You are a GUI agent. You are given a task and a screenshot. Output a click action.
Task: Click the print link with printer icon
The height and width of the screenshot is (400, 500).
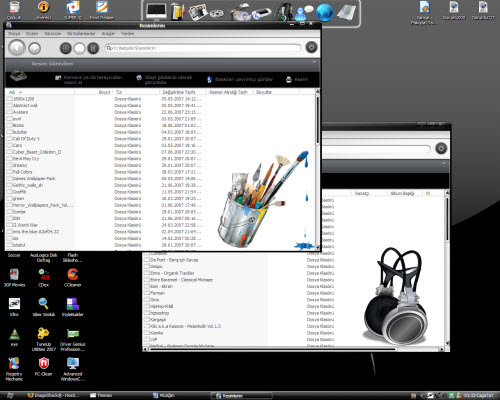297,79
